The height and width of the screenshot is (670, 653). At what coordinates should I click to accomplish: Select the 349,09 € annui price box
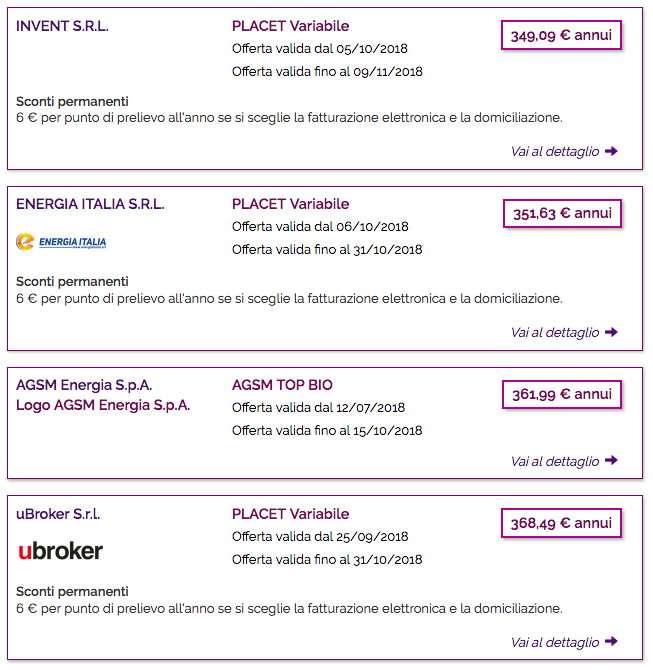tap(562, 35)
